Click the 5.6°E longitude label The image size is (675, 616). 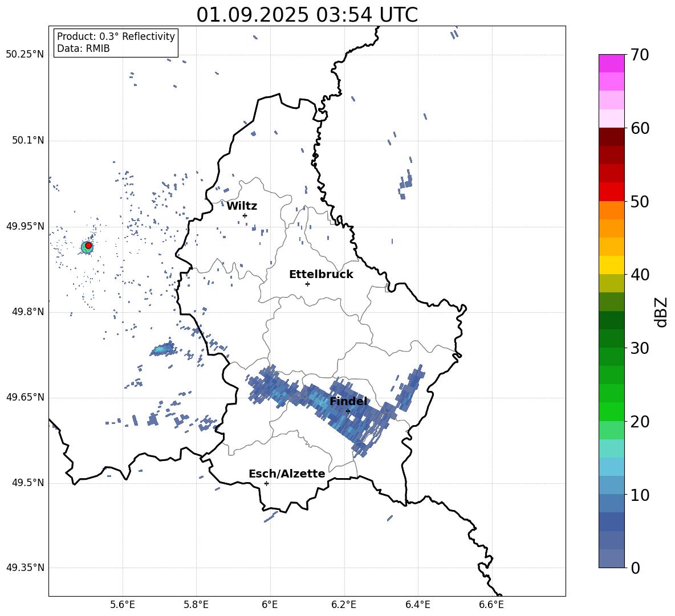[123, 605]
